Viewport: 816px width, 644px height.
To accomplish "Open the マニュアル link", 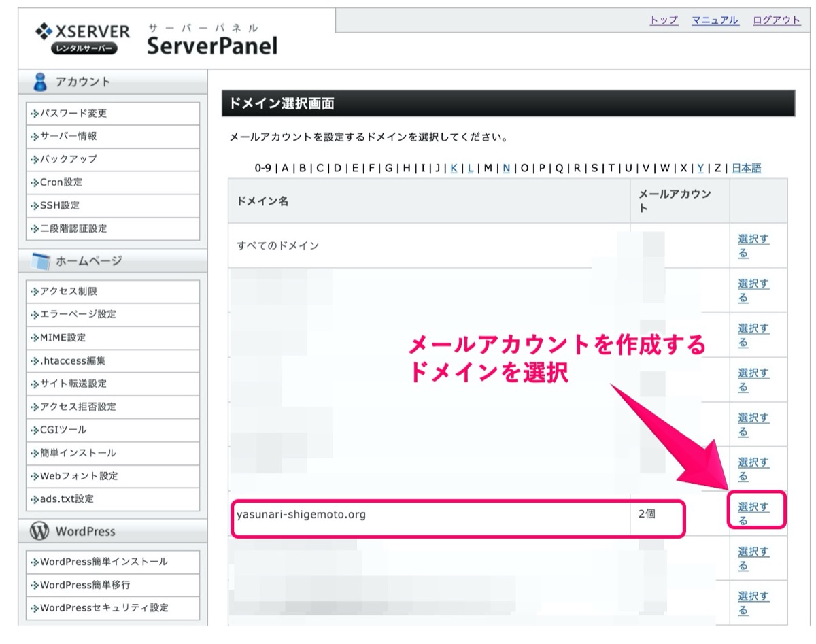I will (x=715, y=20).
